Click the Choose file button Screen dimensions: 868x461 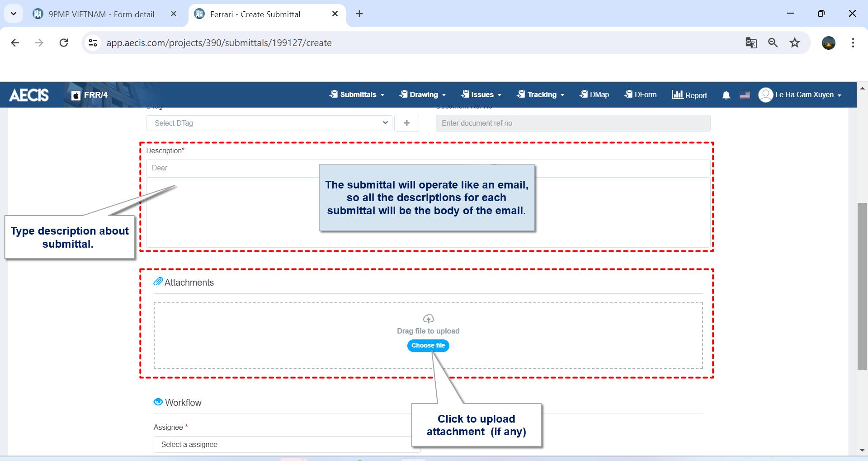(x=428, y=345)
